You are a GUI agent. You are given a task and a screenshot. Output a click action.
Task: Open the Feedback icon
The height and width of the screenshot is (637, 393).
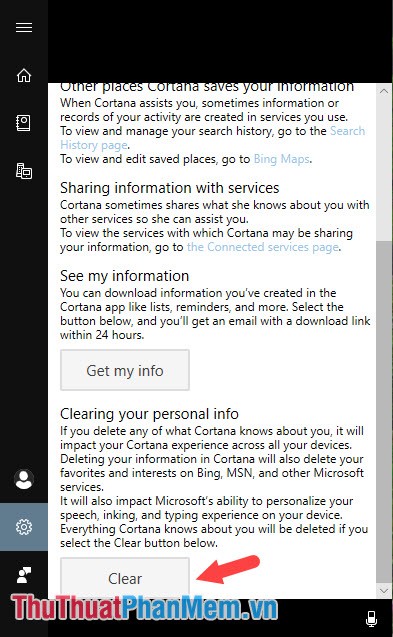click(24, 575)
